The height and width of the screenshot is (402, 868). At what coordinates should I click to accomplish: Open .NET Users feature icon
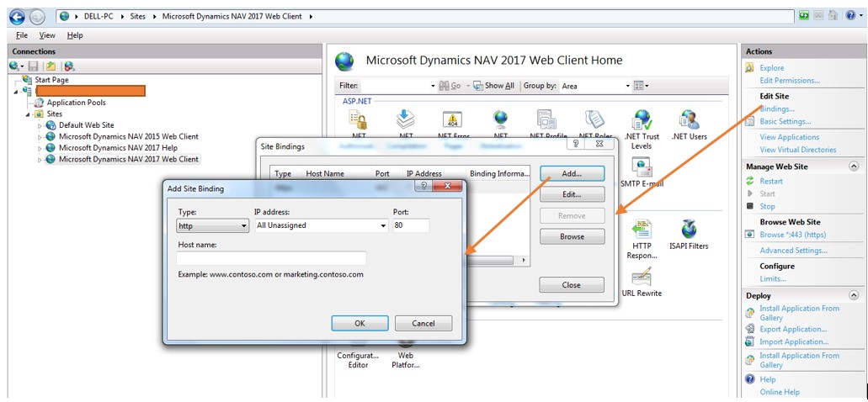point(689,125)
